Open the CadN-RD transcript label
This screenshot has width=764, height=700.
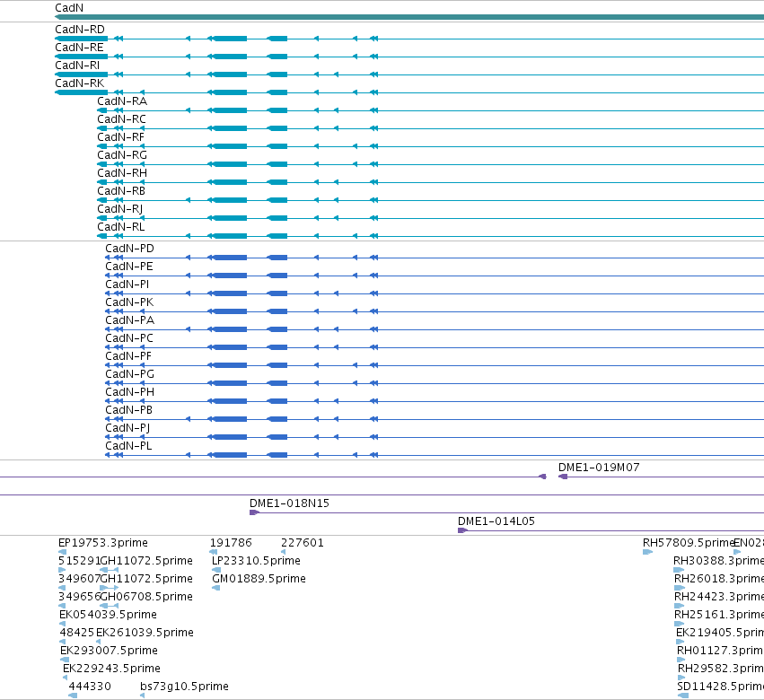coord(79,30)
